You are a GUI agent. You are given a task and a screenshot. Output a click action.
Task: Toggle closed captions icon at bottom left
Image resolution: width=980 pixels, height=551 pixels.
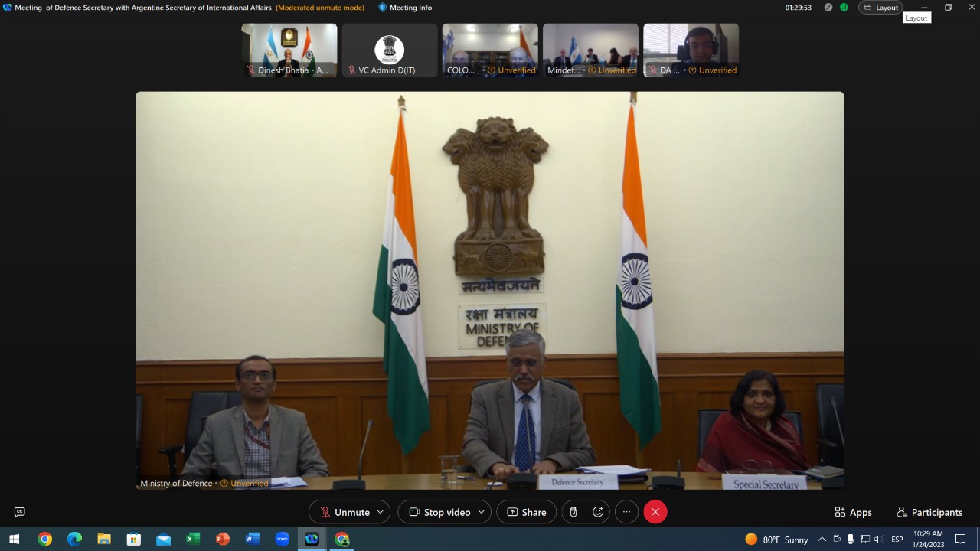pos(20,512)
